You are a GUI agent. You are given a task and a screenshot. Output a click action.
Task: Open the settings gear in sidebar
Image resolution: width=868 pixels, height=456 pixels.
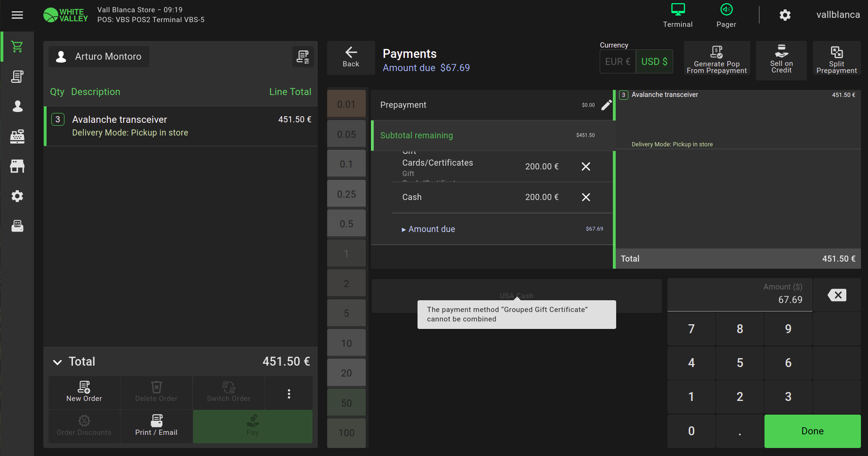pos(17,196)
